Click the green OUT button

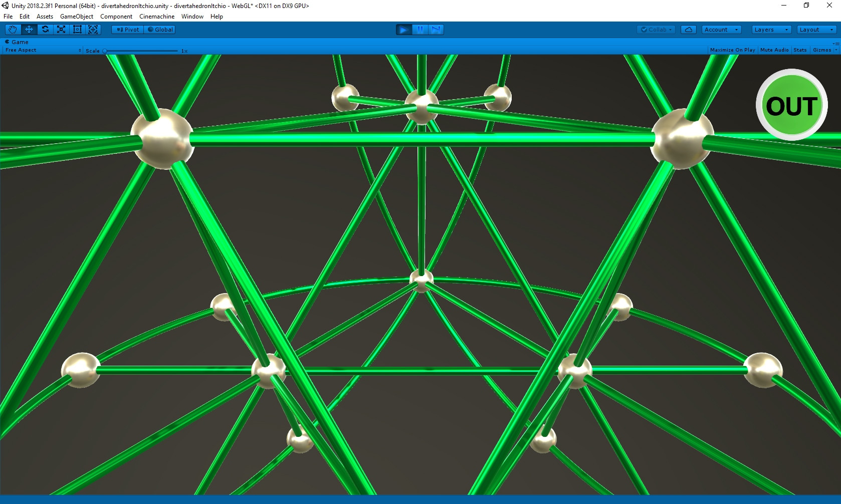point(791,105)
